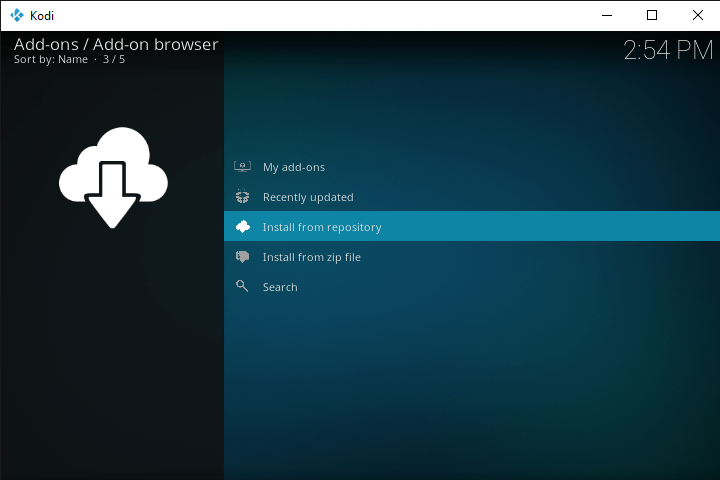Select Install from repository
This screenshot has width=720, height=480.
[x=472, y=226]
